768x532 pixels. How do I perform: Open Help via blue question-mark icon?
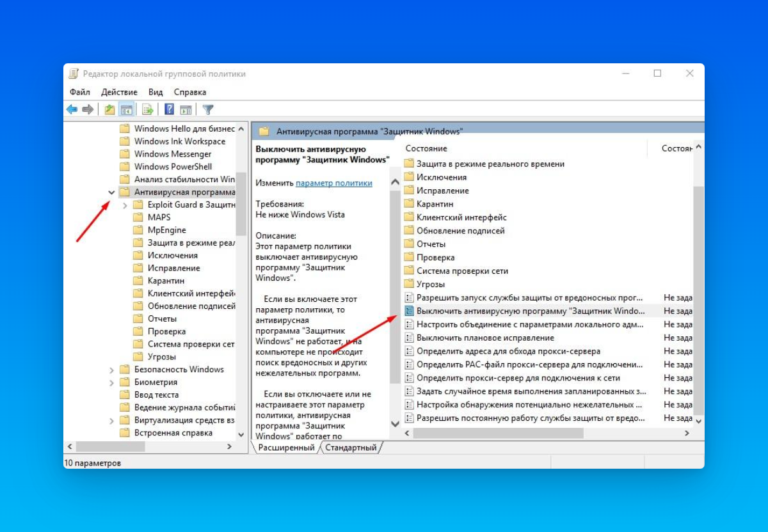(x=170, y=109)
